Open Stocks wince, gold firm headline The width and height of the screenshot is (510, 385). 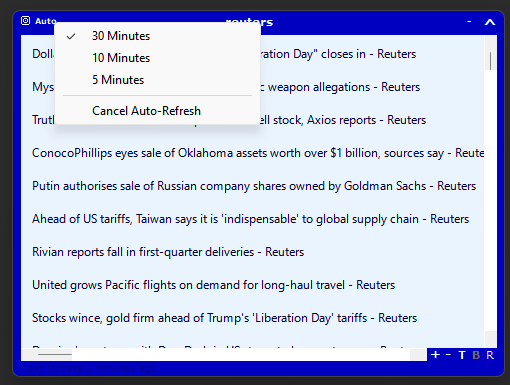click(224, 318)
